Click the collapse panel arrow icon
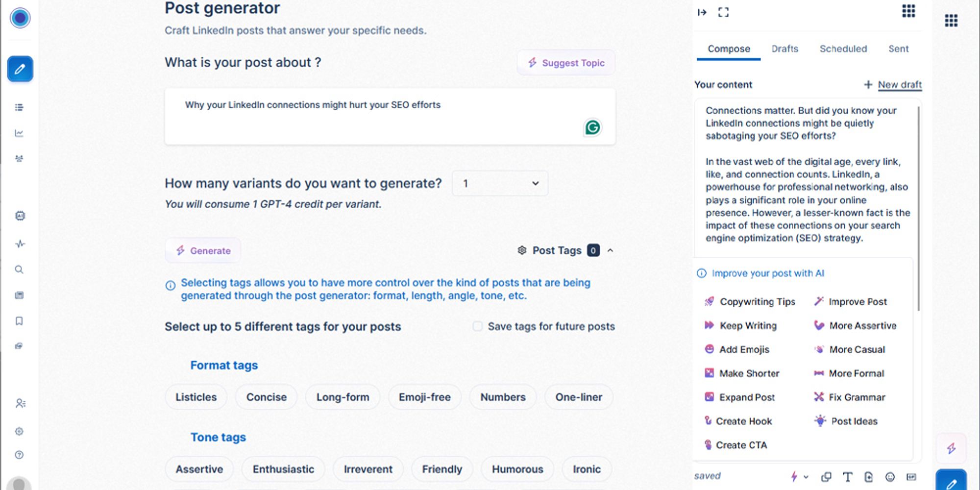The height and width of the screenshot is (490, 980). (702, 12)
